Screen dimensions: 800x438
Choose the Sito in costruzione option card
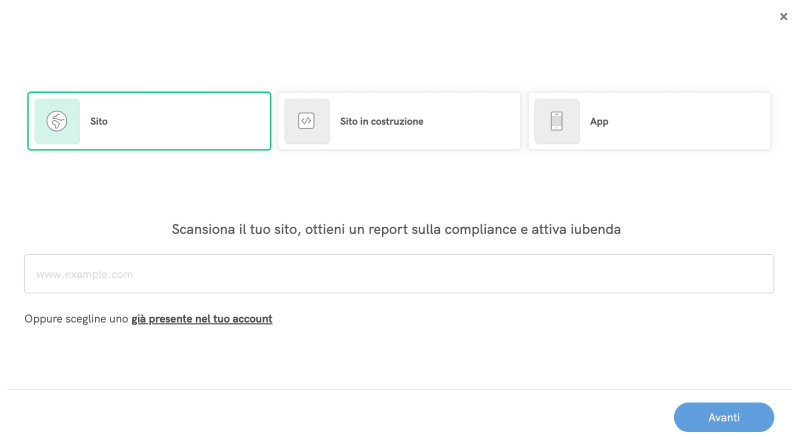(x=399, y=121)
